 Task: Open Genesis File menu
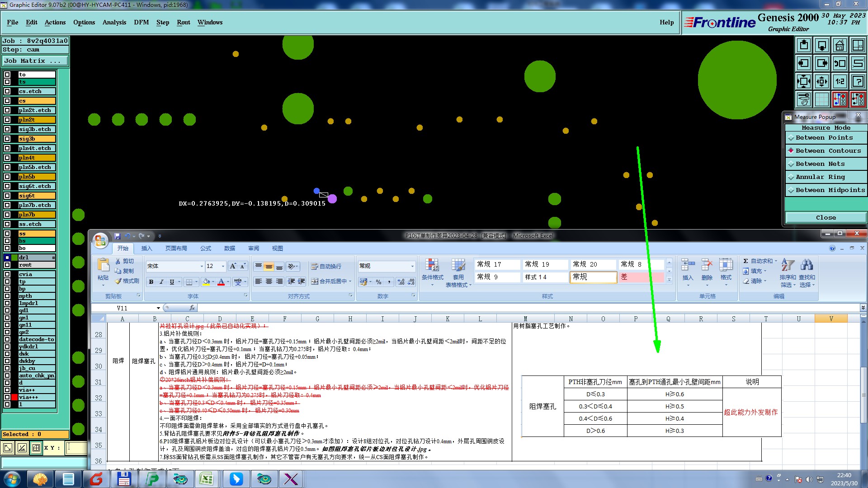pyautogui.click(x=13, y=22)
